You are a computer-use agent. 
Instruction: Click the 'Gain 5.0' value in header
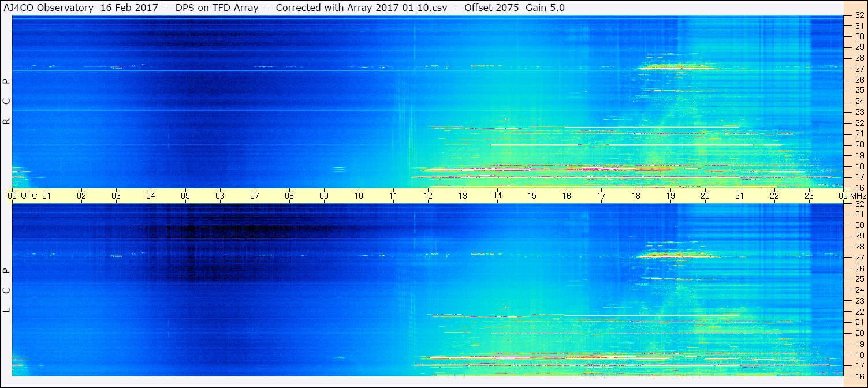545,8
